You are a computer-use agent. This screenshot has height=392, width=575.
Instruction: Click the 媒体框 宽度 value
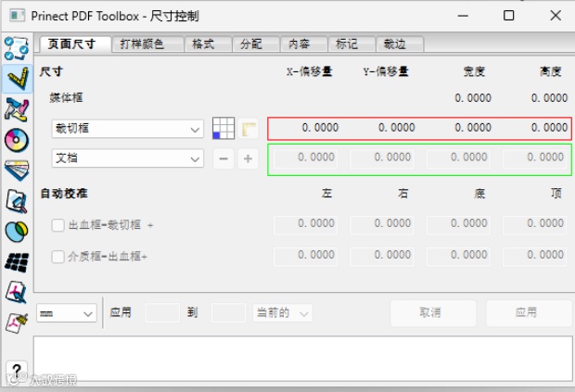coord(473,98)
